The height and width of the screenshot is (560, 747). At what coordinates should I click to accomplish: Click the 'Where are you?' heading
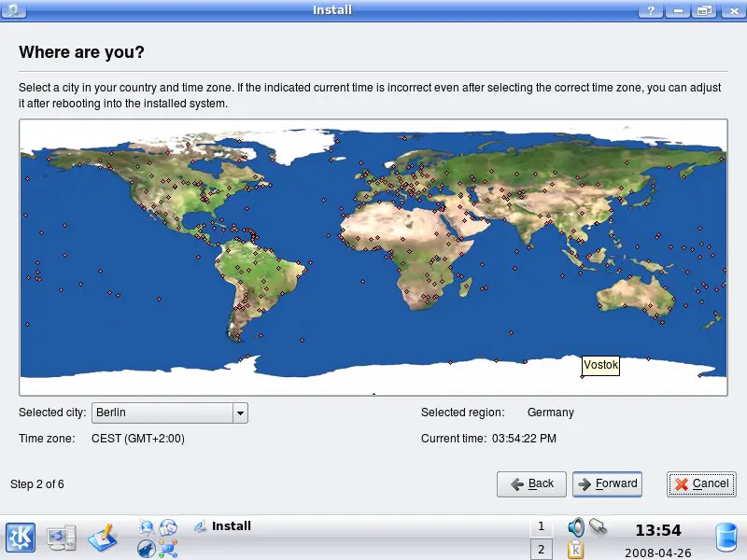(81, 52)
